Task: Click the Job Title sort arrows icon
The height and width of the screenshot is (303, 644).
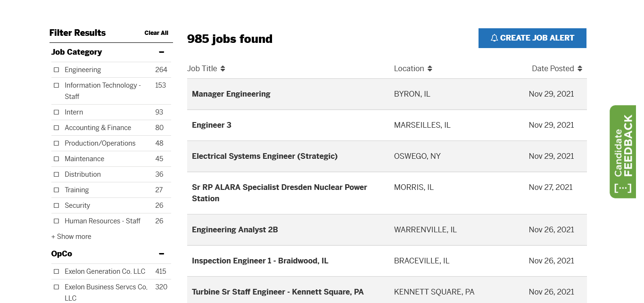Action: (223, 69)
